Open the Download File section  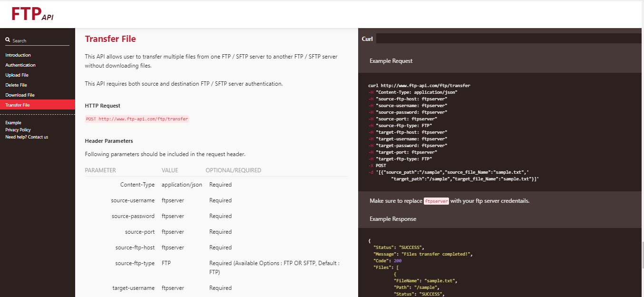(x=20, y=95)
